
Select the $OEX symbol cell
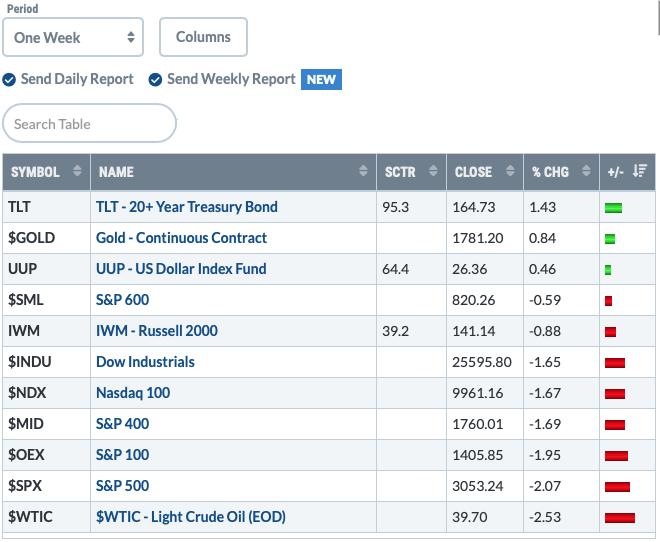(46, 455)
